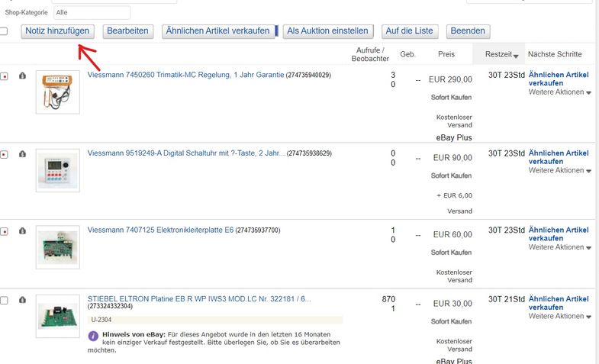Select the STIEBEL ELTRON Platine listing checkbox
Viewport: 599px width, 364px height.
5,301
